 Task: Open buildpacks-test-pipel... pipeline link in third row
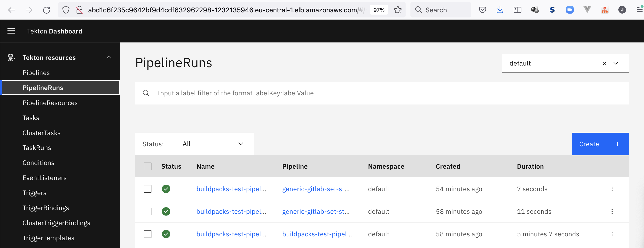[x=317, y=234]
